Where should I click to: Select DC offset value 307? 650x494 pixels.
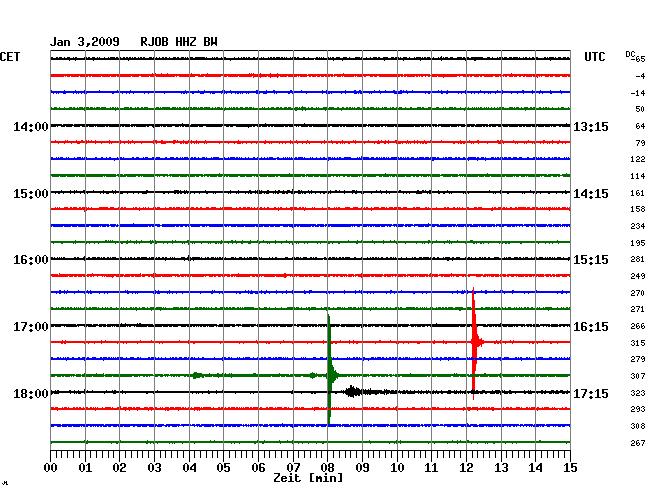pyautogui.click(x=638, y=376)
